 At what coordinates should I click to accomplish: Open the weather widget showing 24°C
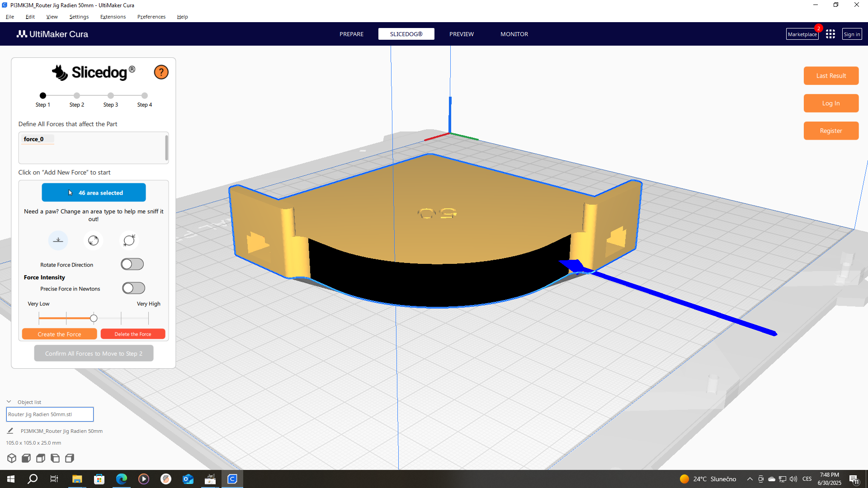tap(708, 479)
